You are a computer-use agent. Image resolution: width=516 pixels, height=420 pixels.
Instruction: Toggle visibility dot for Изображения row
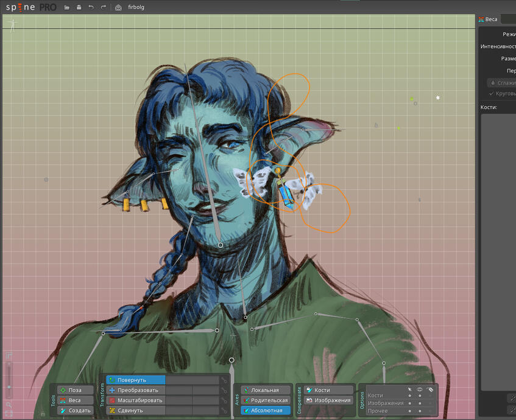420,403
